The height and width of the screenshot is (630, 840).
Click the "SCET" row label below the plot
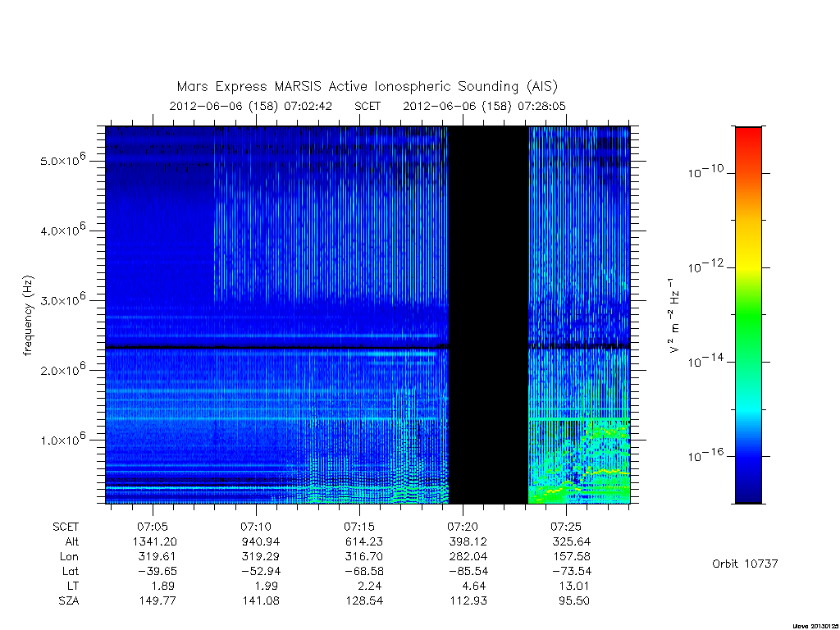[x=66, y=527]
